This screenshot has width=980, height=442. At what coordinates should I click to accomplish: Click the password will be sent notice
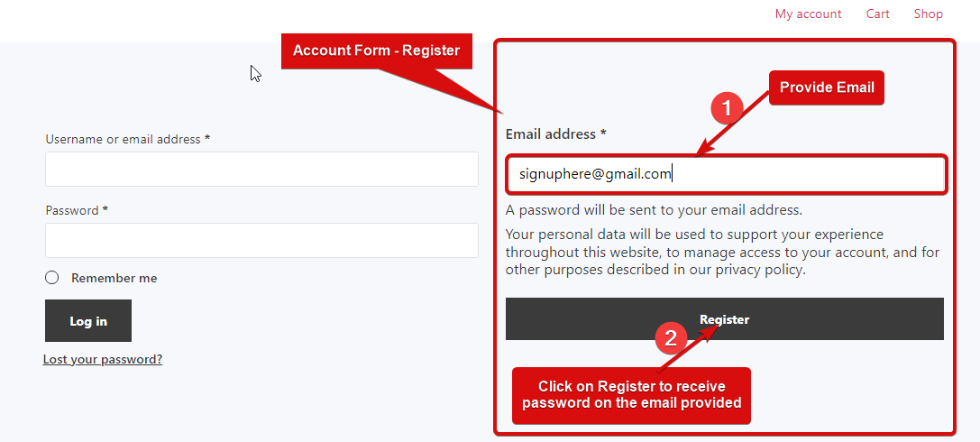click(x=654, y=210)
